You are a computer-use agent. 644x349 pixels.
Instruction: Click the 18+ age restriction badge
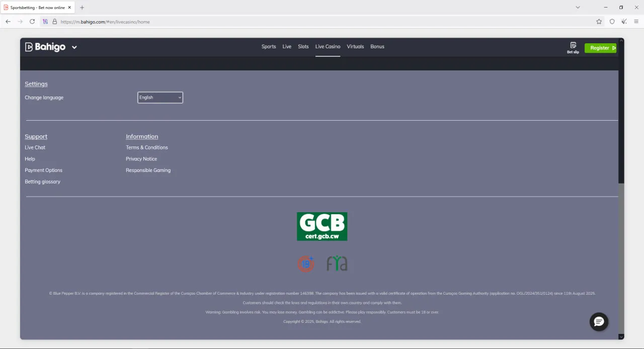coord(305,264)
